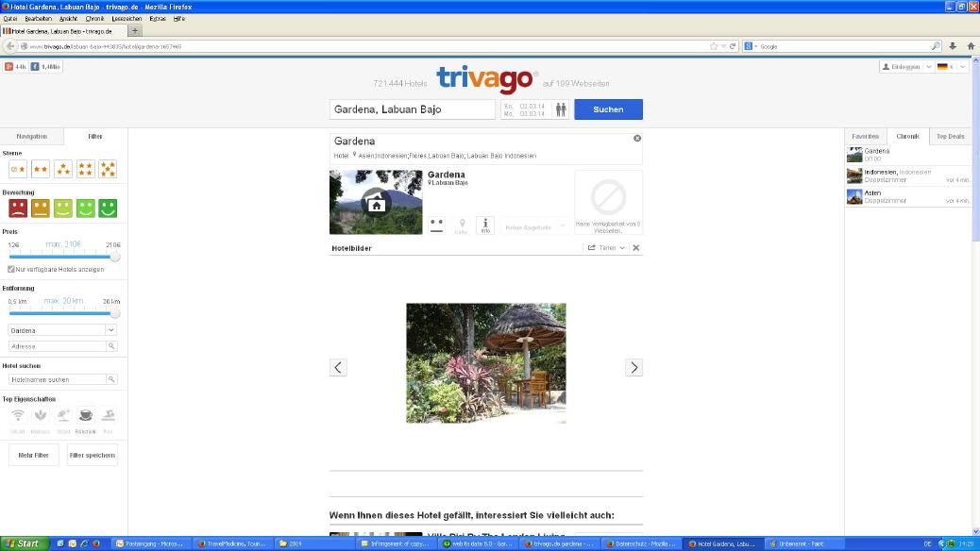
Task: Switch to the Chronik tab in right panel
Action: click(907, 136)
